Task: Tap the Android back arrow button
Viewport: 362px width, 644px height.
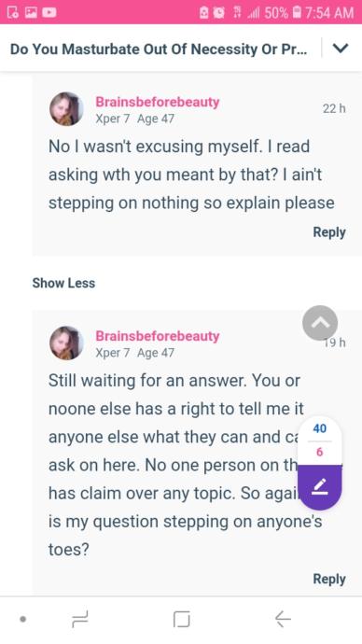Action: 283,619
